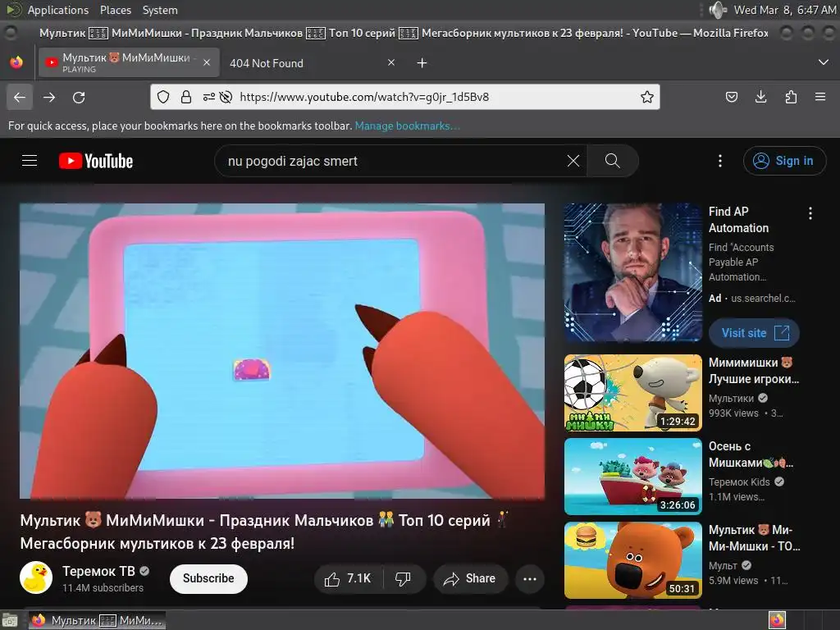Open the Firefox downloads panel
This screenshot has height=630, width=840.
pos(760,97)
